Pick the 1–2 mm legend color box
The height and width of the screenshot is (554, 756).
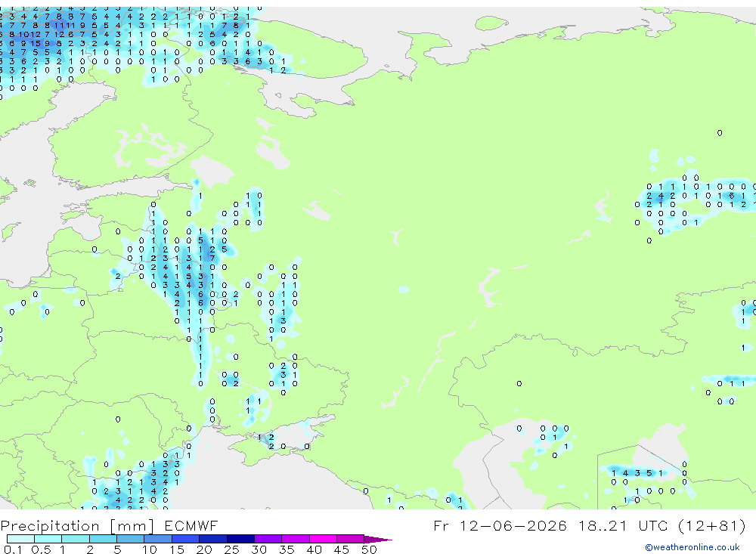pos(76,539)
